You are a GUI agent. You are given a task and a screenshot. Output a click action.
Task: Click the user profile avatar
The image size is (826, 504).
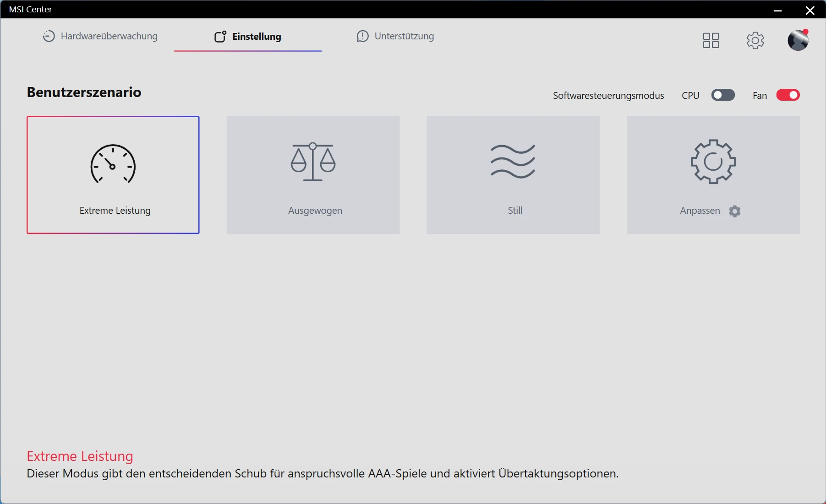coord(798,40)
